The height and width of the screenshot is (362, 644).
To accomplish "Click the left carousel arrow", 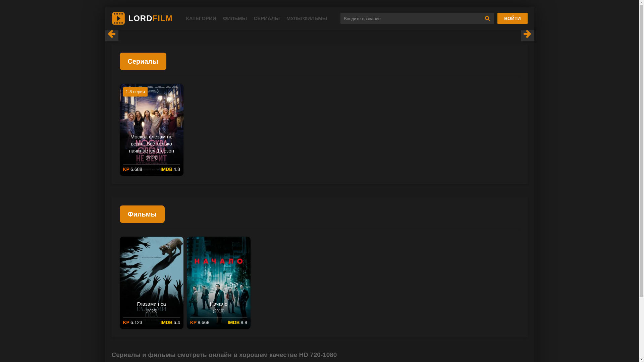I will (111, 34).
